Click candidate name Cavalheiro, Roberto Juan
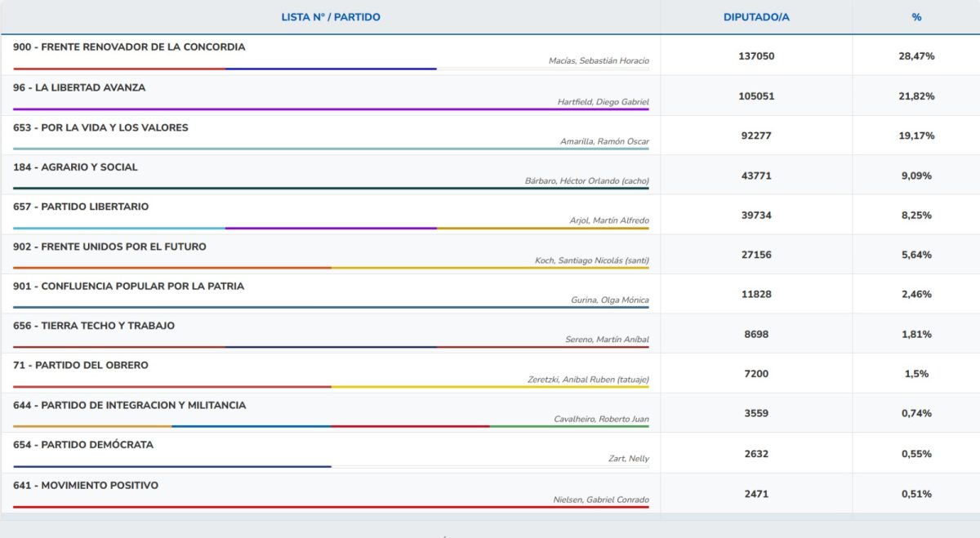980x538 pixels. click(x=601, y=419)
